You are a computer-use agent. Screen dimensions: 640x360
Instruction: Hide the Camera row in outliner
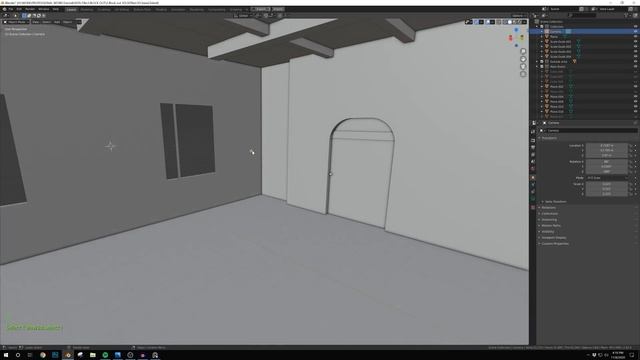pos(635,31)
